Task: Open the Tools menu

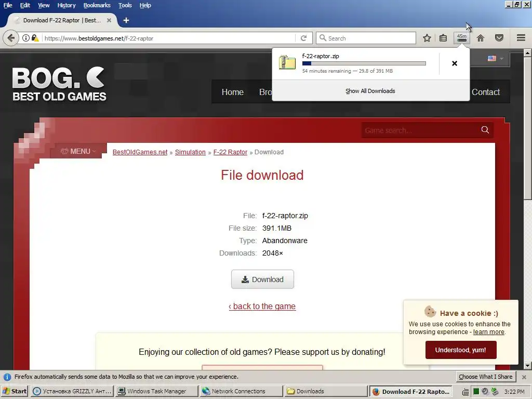Action: [x=125, y=5]
